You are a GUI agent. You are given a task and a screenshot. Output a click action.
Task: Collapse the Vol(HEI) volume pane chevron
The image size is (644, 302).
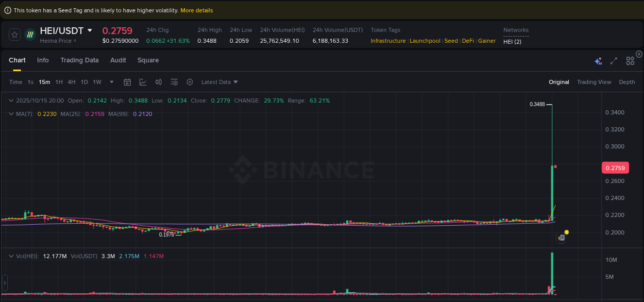(x=11, y=256)
